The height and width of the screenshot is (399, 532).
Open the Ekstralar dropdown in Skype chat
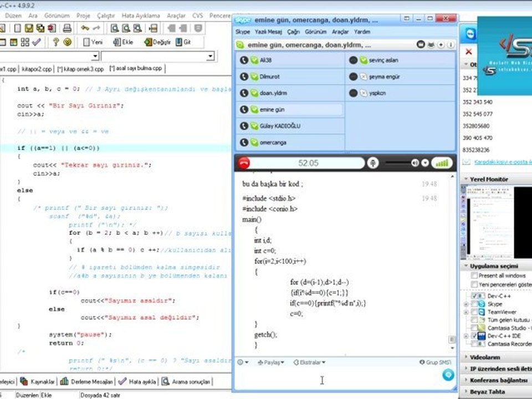tap(309, 362)
